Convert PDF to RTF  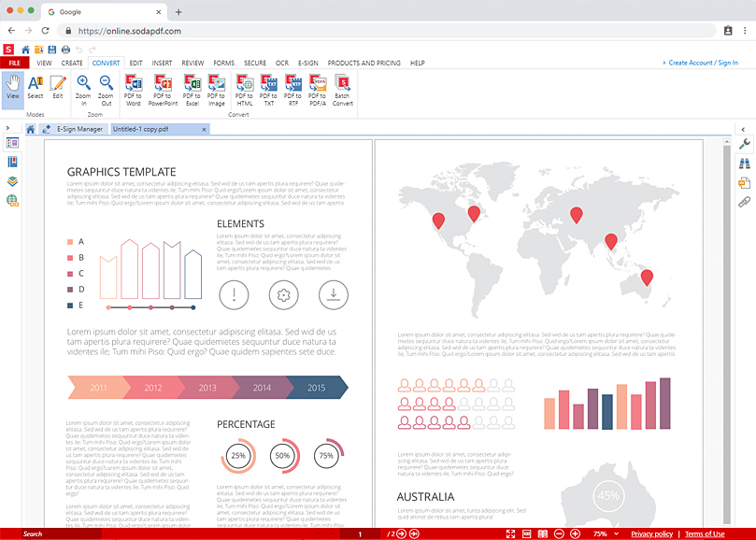click(292, 91)
